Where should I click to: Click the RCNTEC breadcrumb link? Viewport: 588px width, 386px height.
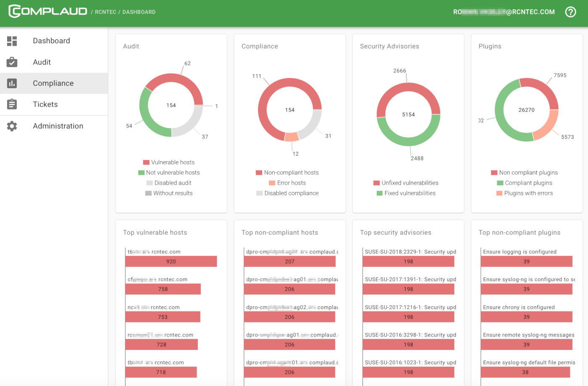pos(105,12)
